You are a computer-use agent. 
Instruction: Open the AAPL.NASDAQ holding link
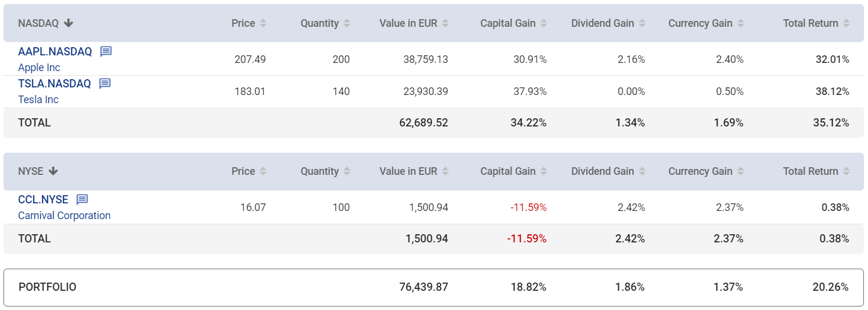coord(55,51)
